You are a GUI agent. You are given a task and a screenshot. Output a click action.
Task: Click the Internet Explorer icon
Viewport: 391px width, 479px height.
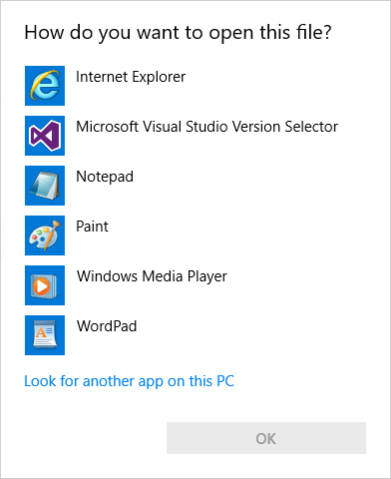pos(45,86)
